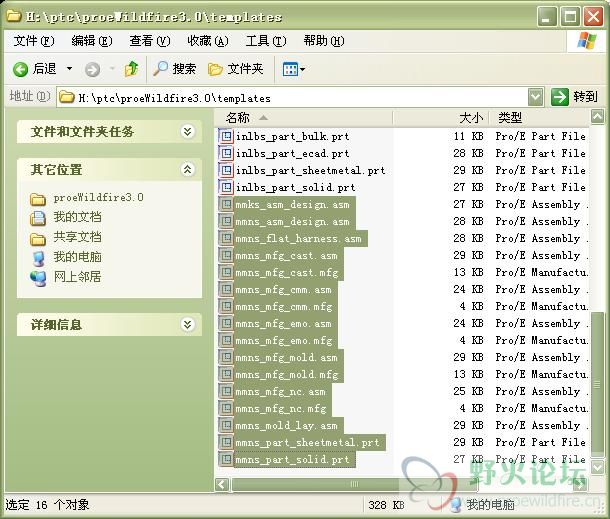Open the address bar dropdown arrow
610x519 pixels.
[535, 97]
